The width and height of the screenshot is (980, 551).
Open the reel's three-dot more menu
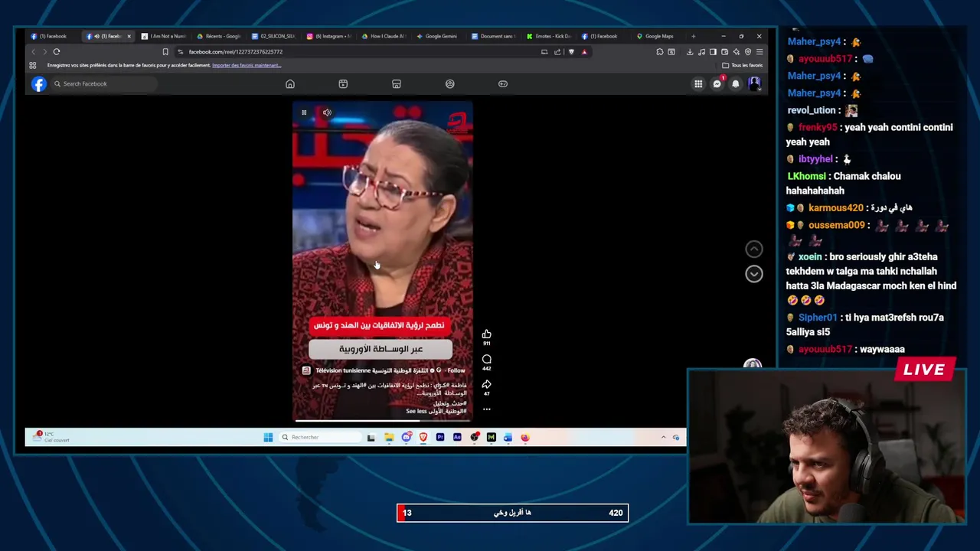(x=486, y=409)
